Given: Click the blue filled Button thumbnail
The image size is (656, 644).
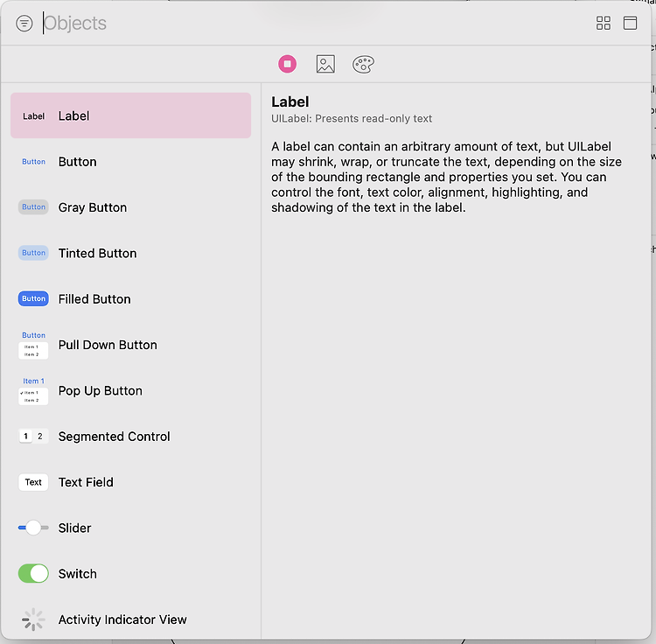Looking at the screenshot, I should [x=33, y=298].
